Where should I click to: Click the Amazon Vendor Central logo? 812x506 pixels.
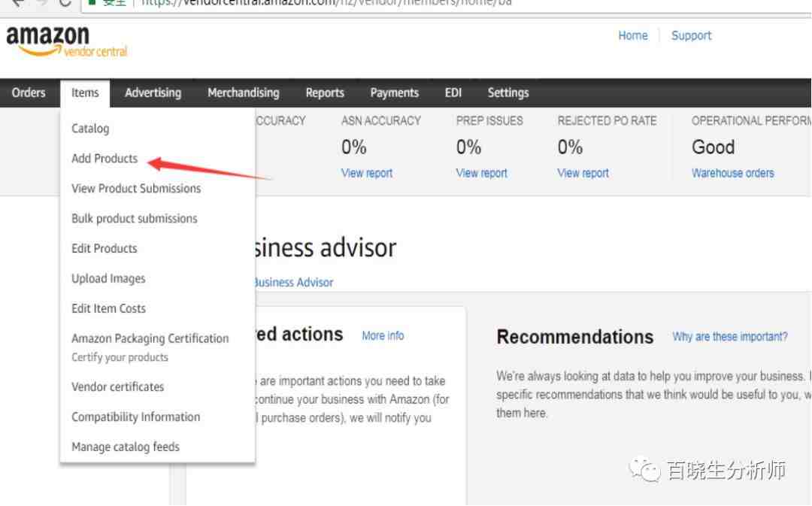[x=66, y=42]
